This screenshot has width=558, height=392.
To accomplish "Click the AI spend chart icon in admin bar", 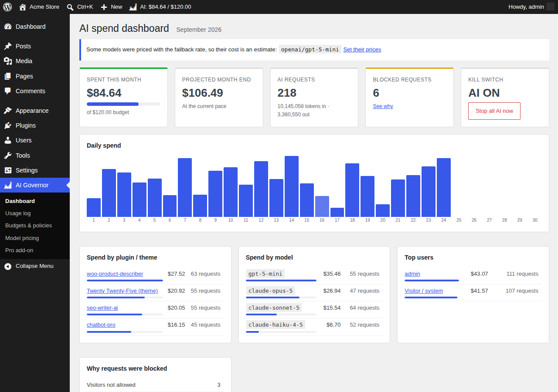I will pyautogui.click(x=133, y=7).
